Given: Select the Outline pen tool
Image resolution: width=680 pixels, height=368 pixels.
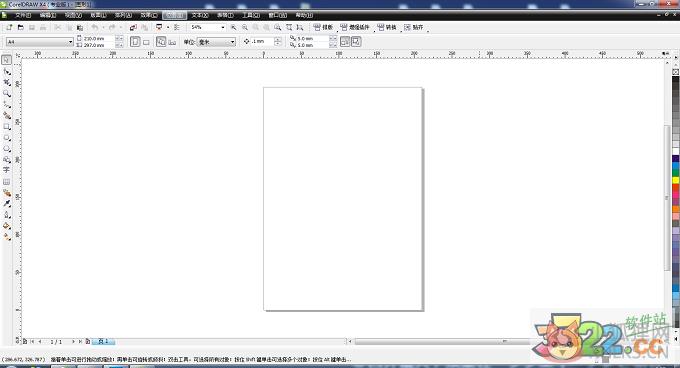Looking at the screenshot, I should (x=7, y=215).
